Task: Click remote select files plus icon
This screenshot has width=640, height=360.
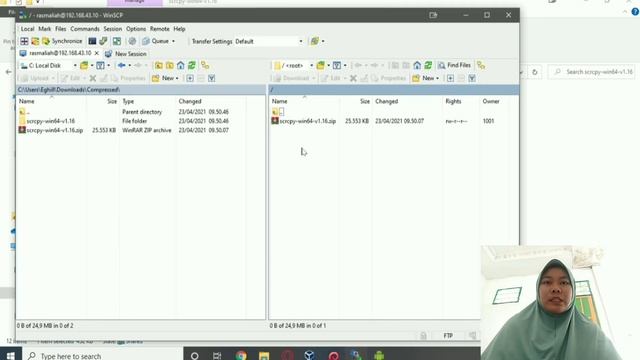Action: pos(450,78)
